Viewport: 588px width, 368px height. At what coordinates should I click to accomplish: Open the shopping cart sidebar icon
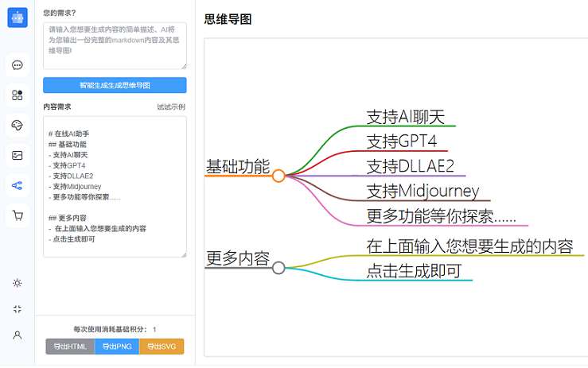[x=18, y=215]
